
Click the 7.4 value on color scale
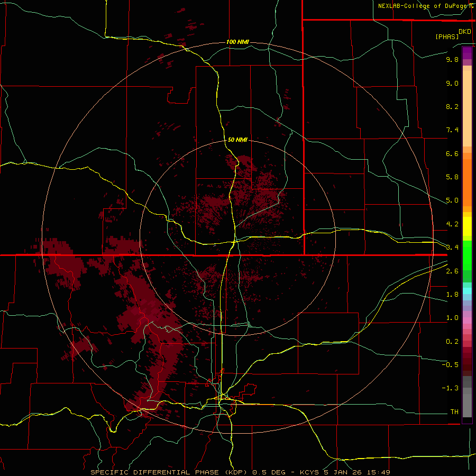tap(452, 130)
